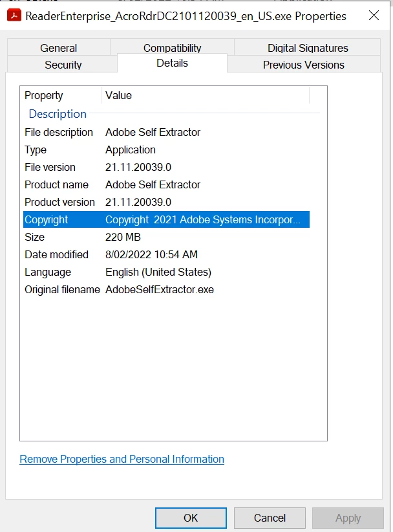Open Remove Properties and Personal Information link
This screenshot has width=393, height=532.
[x=122, y=459]
